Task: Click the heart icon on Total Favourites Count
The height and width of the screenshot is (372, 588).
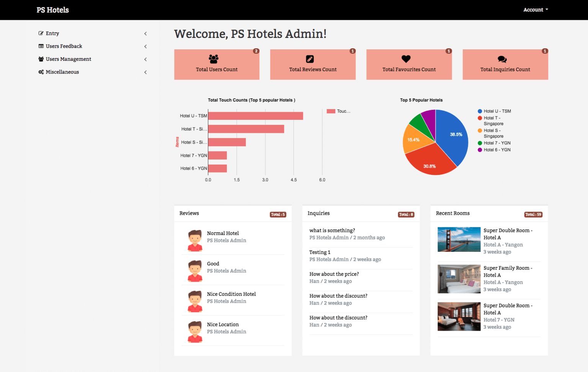Action: [406, 59]
